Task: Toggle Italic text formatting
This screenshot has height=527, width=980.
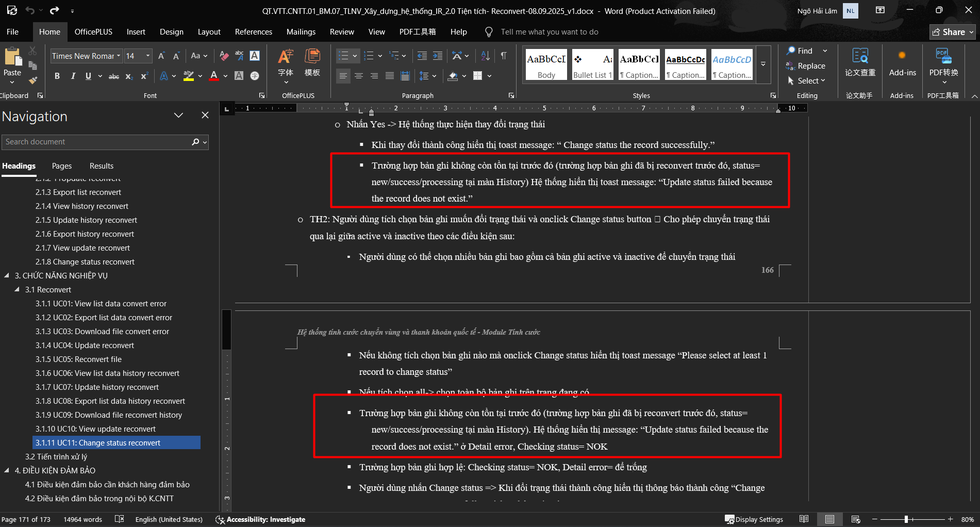Action: point(73,76)
